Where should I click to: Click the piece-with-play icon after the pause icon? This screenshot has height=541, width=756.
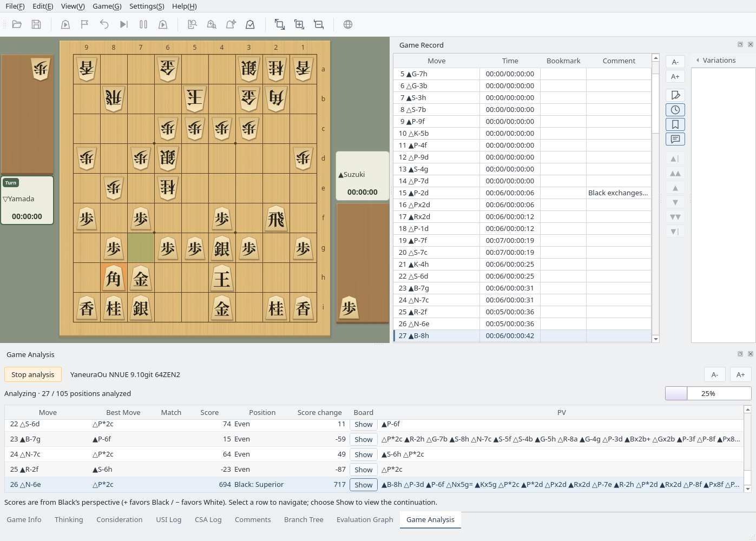pyautogui.click(x=163, y=24)
